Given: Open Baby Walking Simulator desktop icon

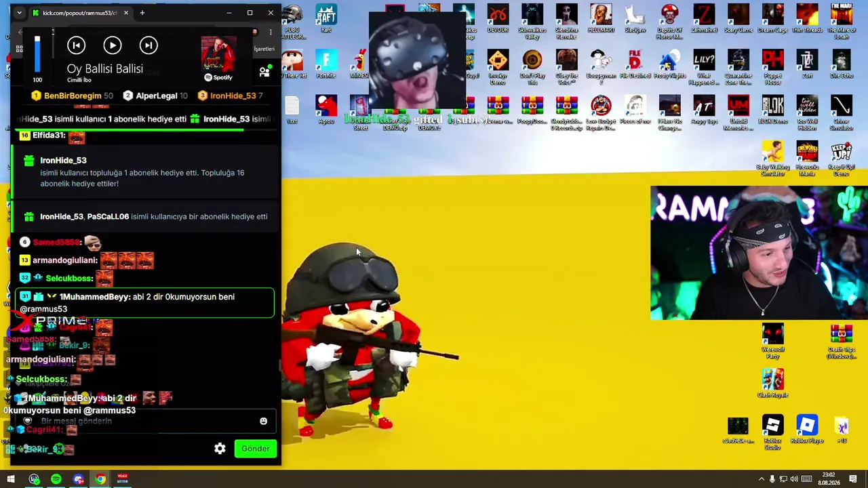Looking at the screenshot, I should (772, 159).
